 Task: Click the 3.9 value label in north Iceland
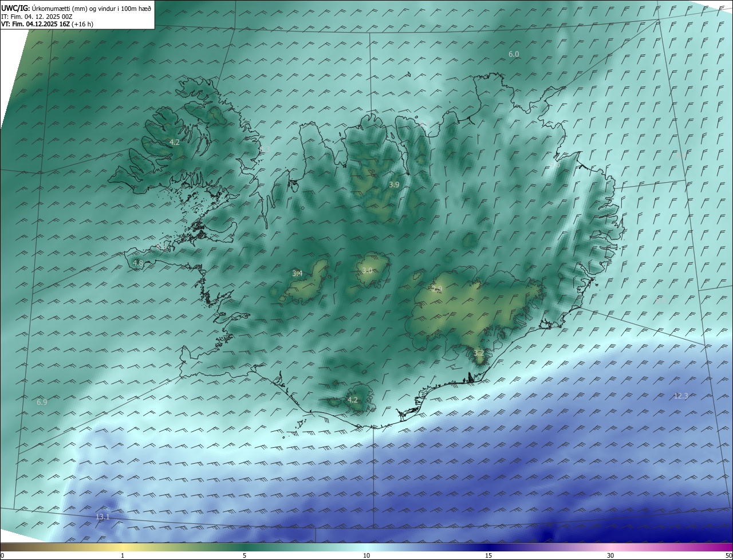394,184
